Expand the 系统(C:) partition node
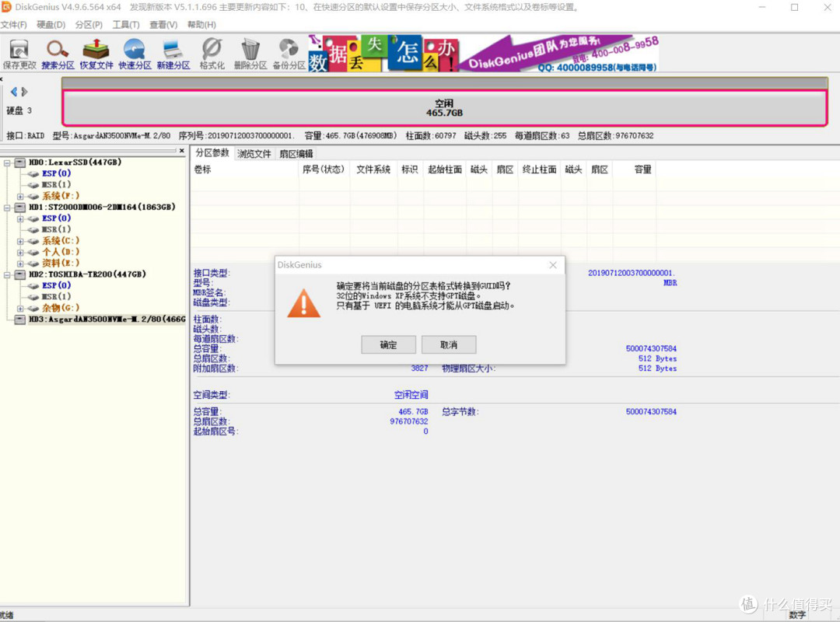Viewport: 840px width, 622px height. [x=19, y=241]
